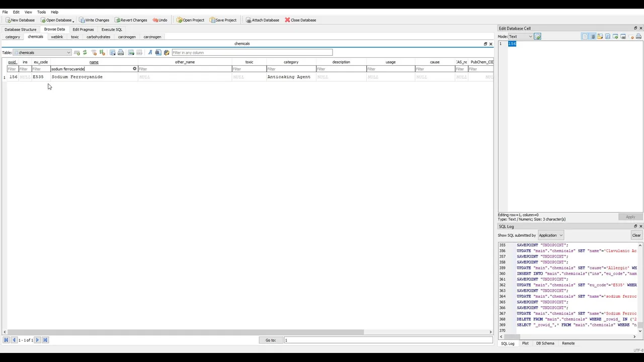The height and width of the screenshot is (362, 644).
Task: Select the carbohydrates table tab
Action: point(98,37)
